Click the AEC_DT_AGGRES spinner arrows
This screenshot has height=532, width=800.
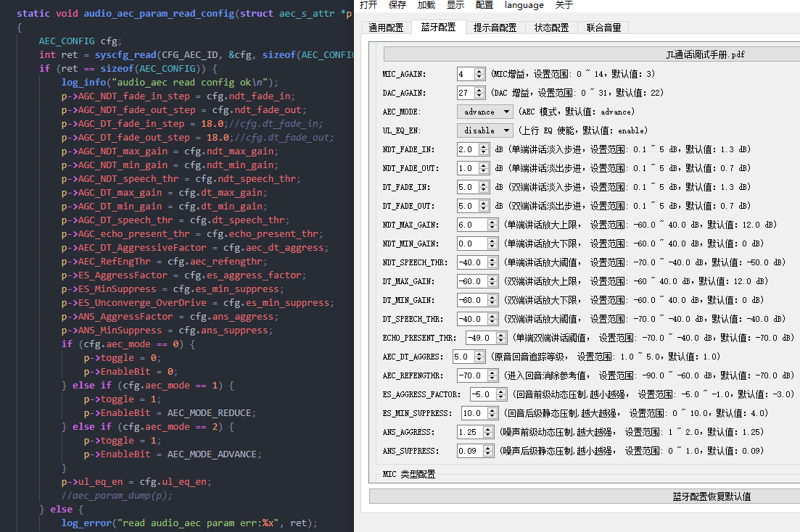click(x=479, y=357)
